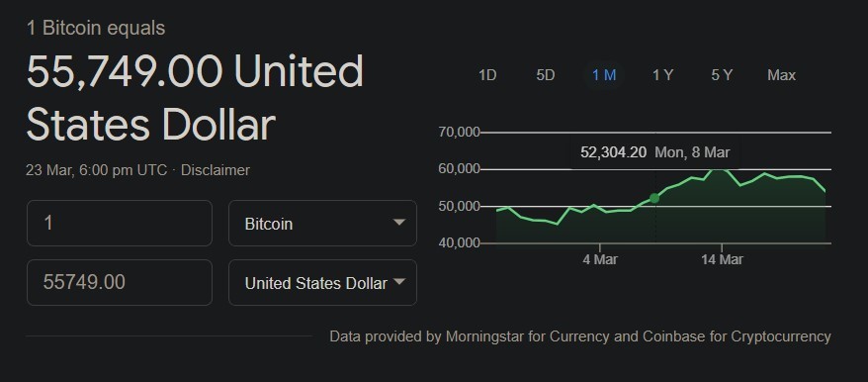
Task: Click the 52,304.20 Mon, 8 Mar tooltip
Action: (654, 152)
